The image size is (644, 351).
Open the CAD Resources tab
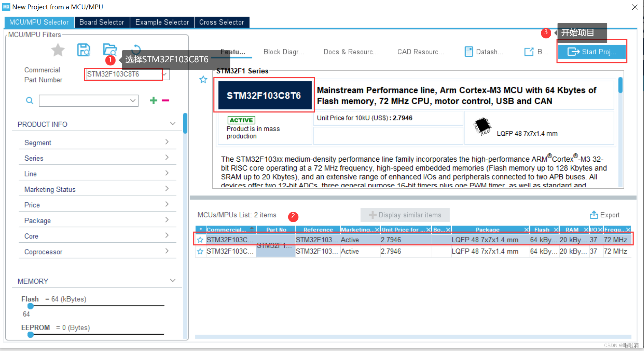click(x=421, y=52)
